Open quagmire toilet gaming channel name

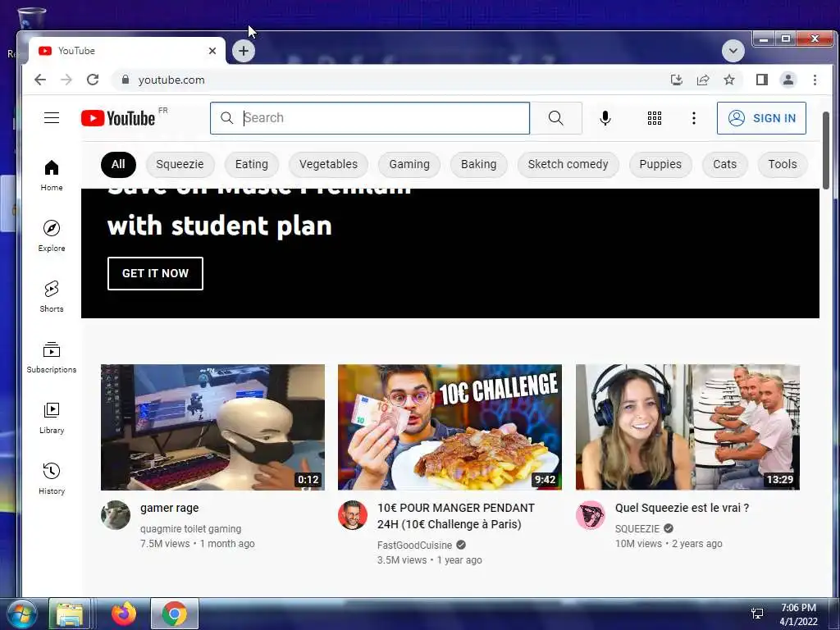(190, 529)
